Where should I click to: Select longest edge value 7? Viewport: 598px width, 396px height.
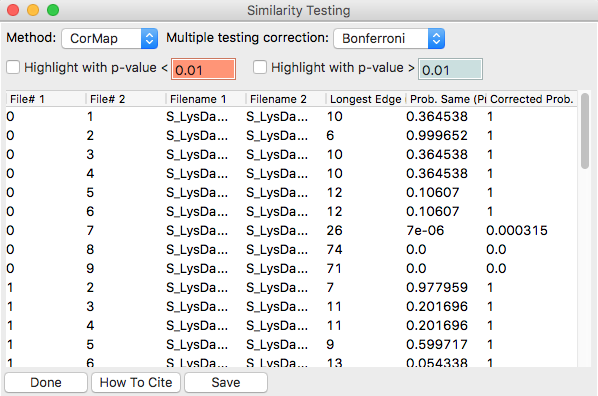click(330, 287)
